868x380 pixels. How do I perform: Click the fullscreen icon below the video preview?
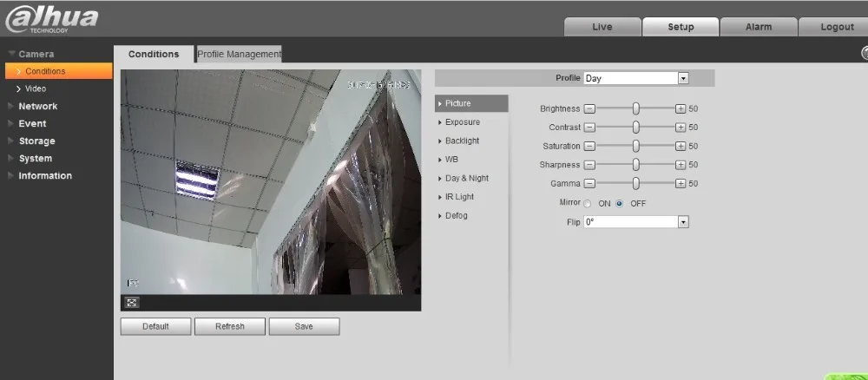tap(132, 303)
